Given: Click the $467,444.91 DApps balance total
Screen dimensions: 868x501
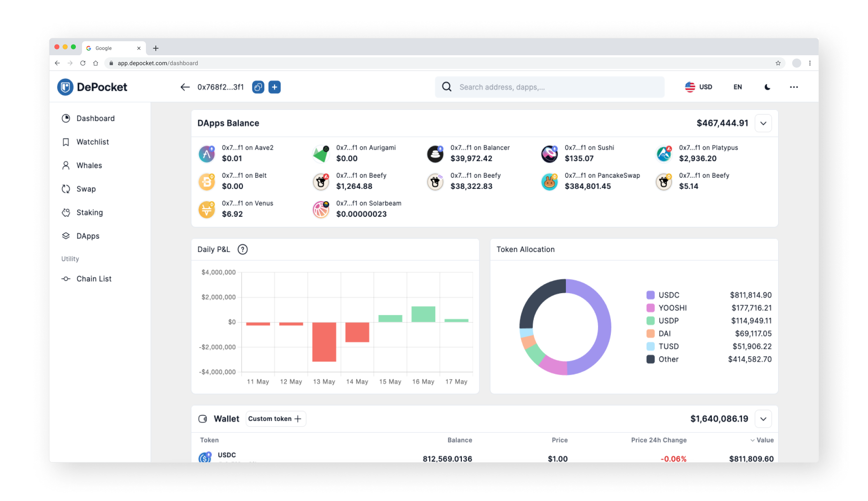Looking at the screenshot, I should point(722,123).
